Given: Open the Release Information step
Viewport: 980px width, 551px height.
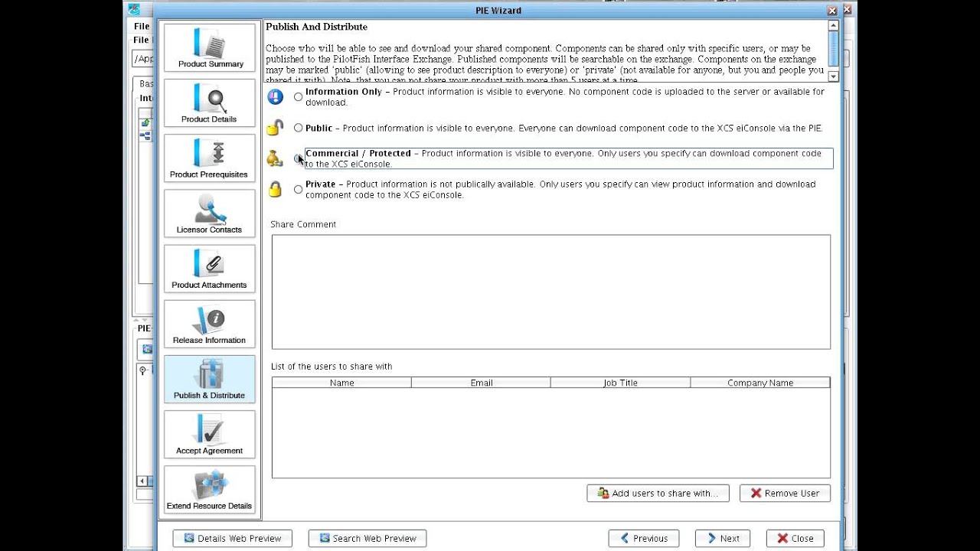Looking at the screenshot, I should [x=210, y=324].
